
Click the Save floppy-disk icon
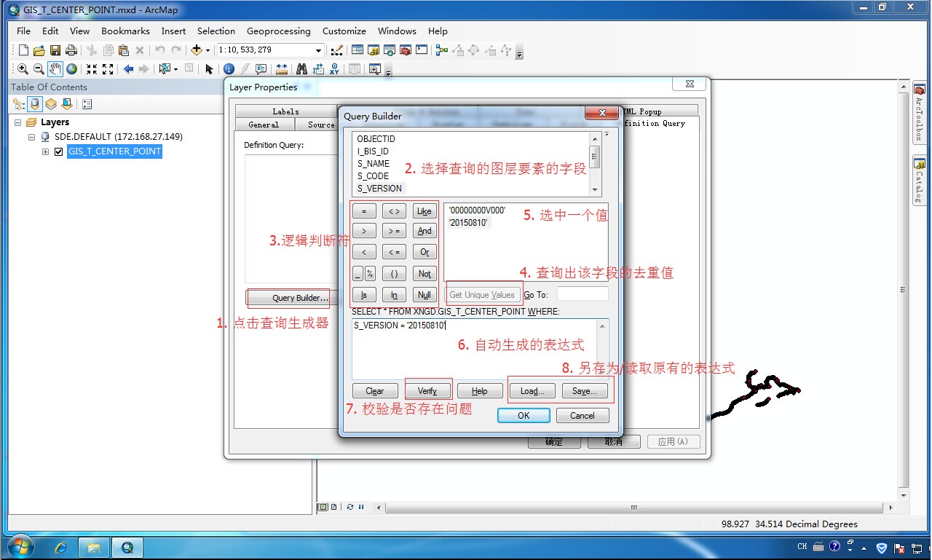point(55,50)
